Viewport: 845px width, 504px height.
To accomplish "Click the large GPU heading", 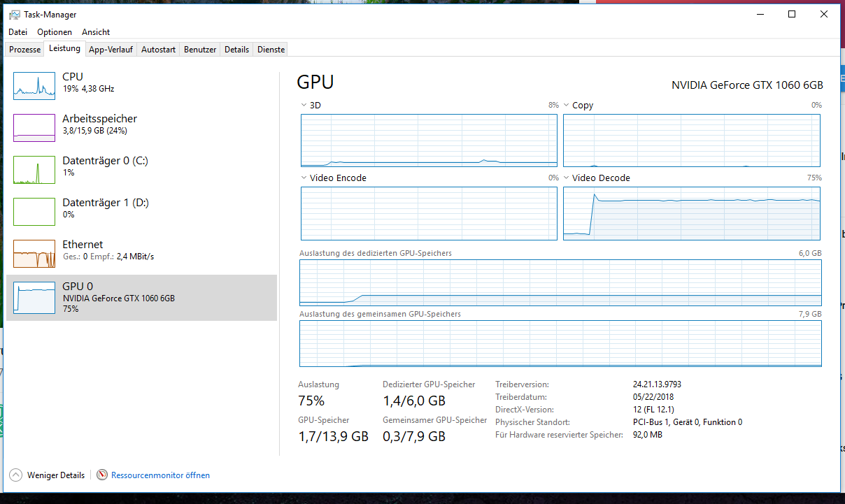I will click(315, 82).
